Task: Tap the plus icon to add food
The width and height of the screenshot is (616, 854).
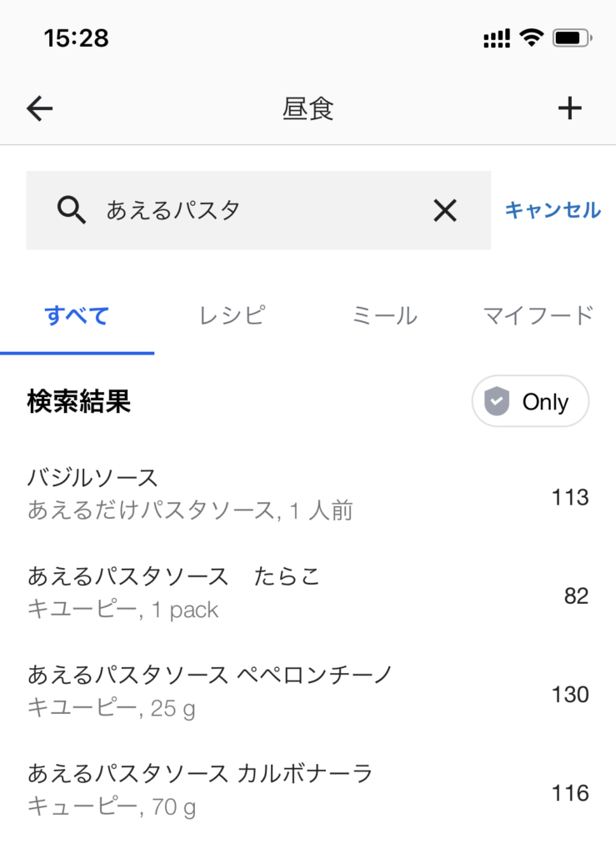Action: pos(569,108)
